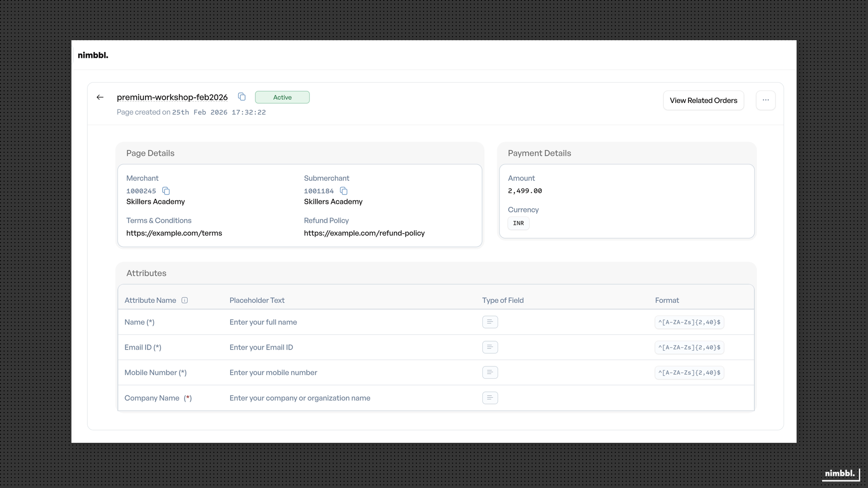Screen dimensions: 868x488
Task: Copy the premium-workshop-feb2026 page name
Action: pyautogui.click(x=241, y=96)
